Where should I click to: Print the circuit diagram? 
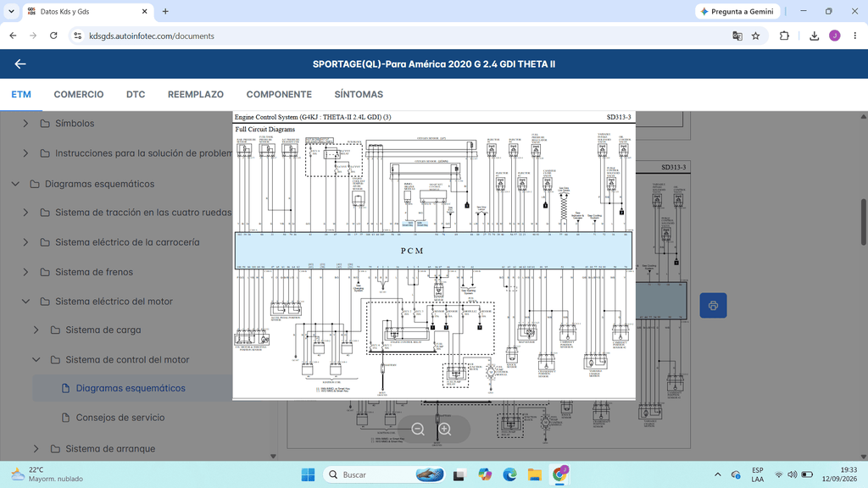tap(713, 305)
